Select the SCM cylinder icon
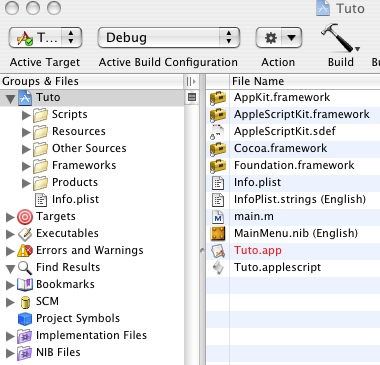The height and width of the screenshot is (365, 380). [x=25, y=302]
